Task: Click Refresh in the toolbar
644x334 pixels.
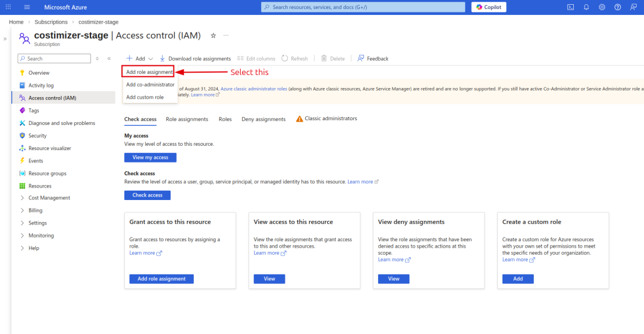Action: click(x=294, y=58)
